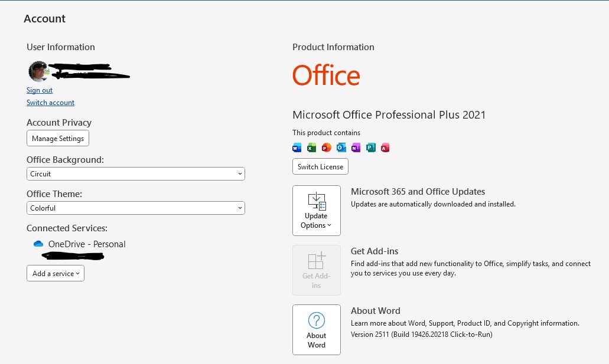Click the Product Information heading

pos(333,47)
